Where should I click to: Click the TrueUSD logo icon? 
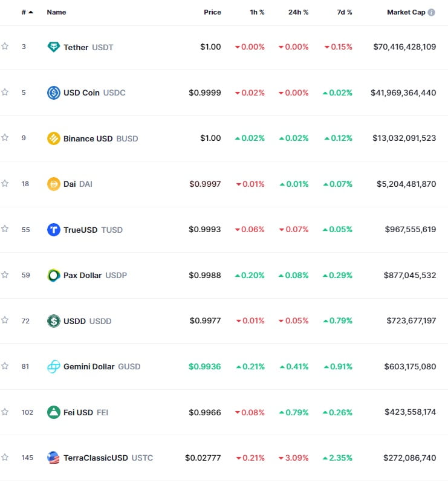(x=54, y=230)
